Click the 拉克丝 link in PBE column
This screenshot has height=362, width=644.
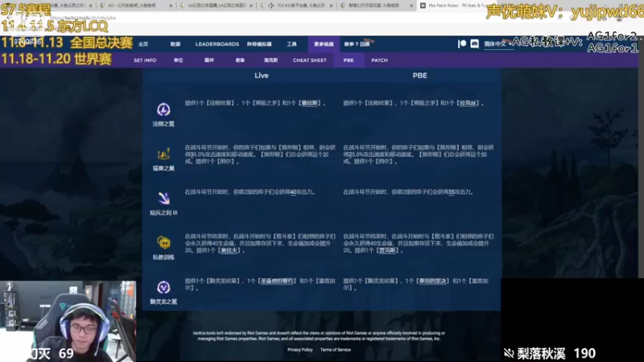pos(469,103)
